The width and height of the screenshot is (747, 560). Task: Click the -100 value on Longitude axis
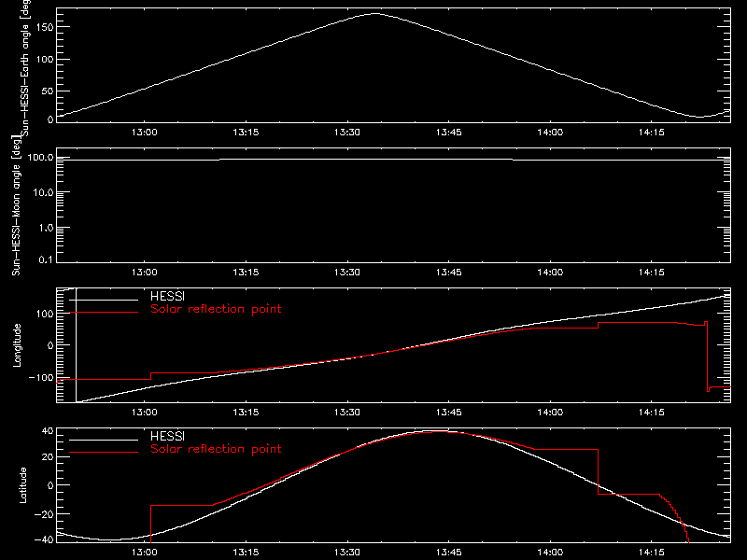(41, 378)
